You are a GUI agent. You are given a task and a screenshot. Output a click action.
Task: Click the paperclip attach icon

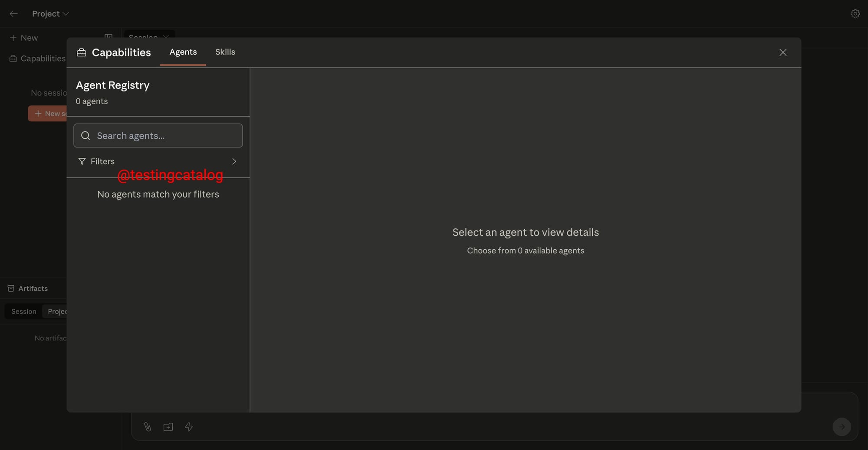[148, 427]
